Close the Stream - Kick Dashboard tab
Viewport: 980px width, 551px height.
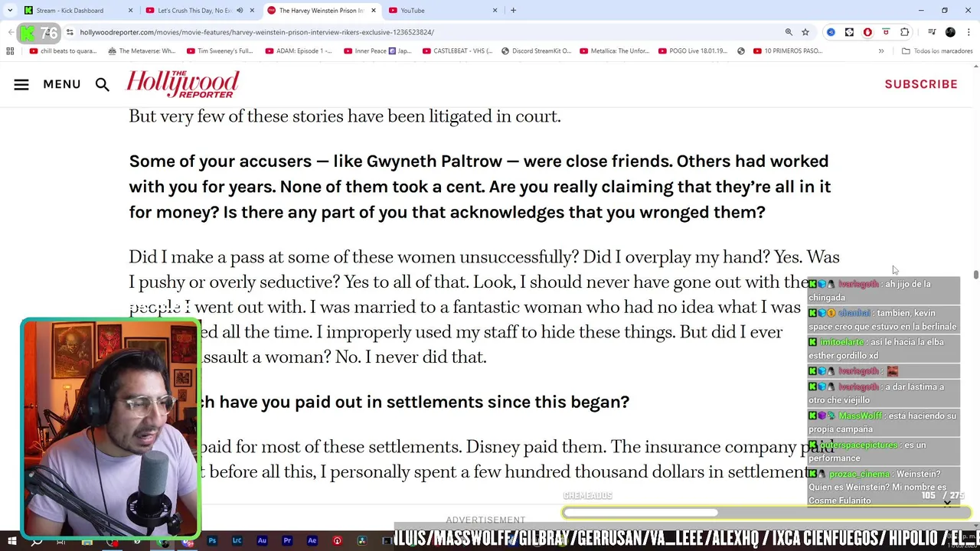point(130,10)
